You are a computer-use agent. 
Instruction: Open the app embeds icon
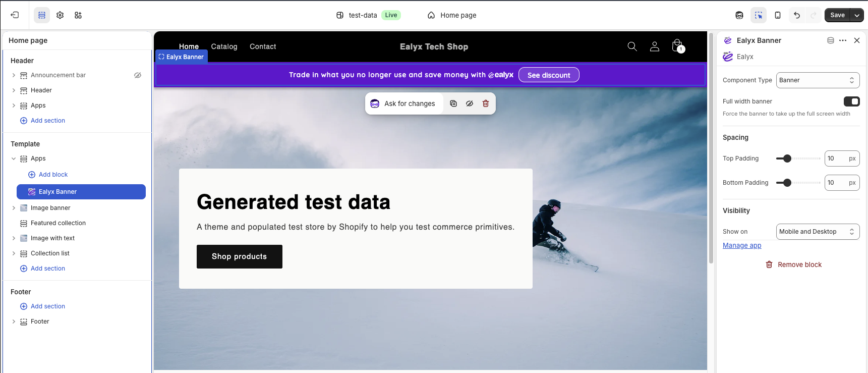[78, 15]
